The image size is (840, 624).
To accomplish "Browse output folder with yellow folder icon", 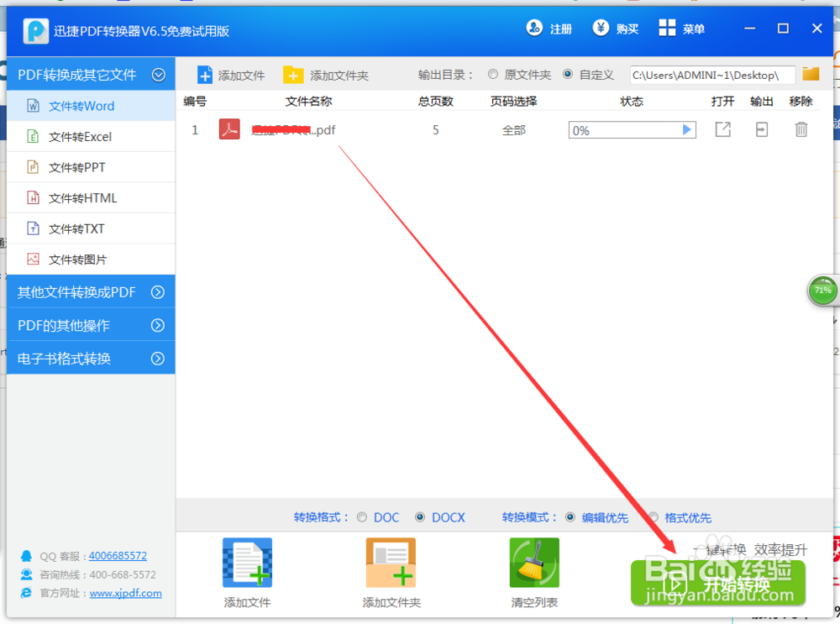I will pos(811,74).
